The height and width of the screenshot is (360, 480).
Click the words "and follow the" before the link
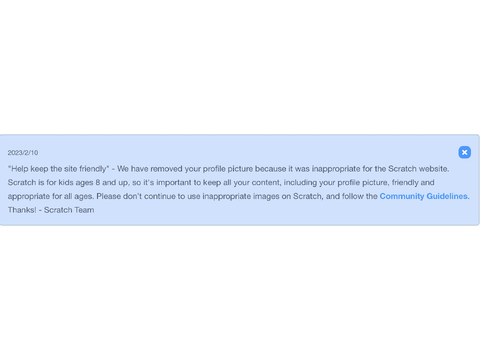pos(351,196)
